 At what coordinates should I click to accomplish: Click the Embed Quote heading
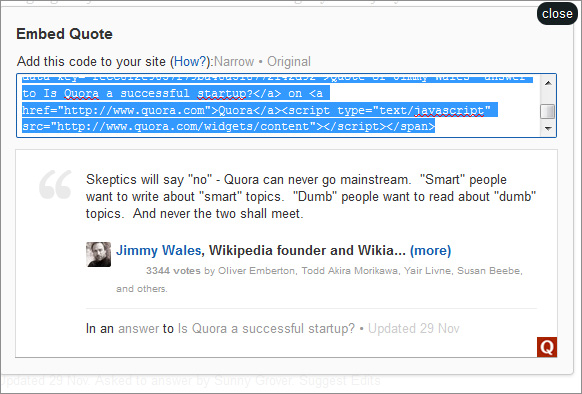64,34
